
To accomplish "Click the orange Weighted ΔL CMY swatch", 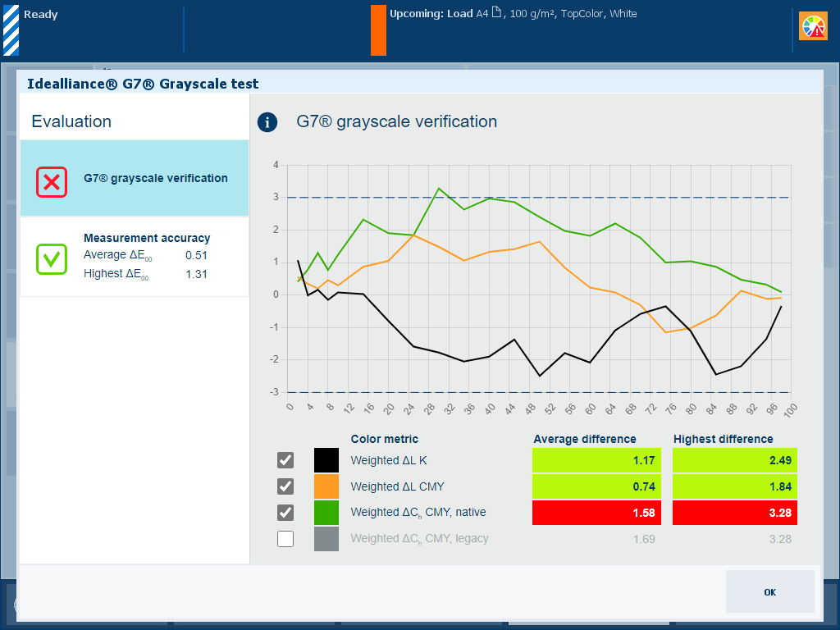I will [326, 486].
